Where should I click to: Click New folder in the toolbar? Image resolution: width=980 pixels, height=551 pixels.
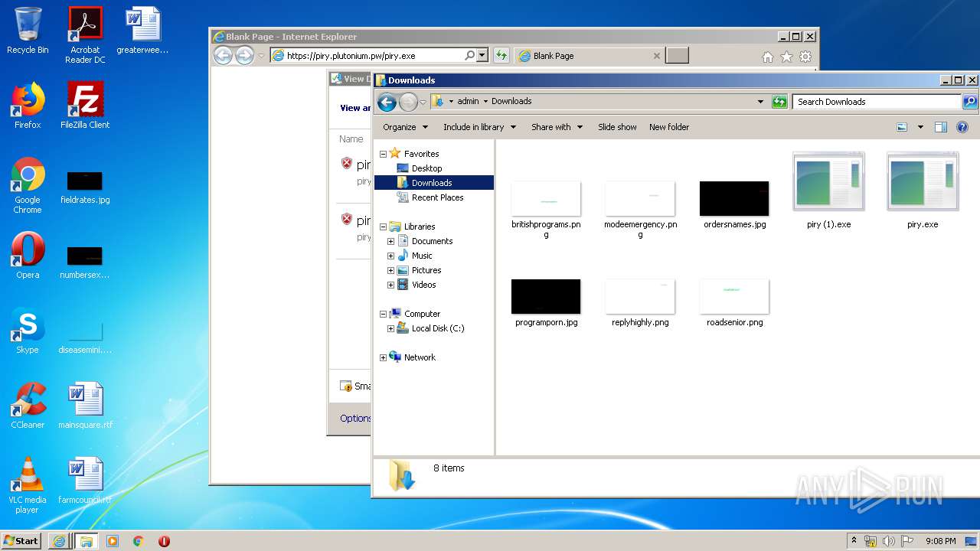click(x=669, y=127)
